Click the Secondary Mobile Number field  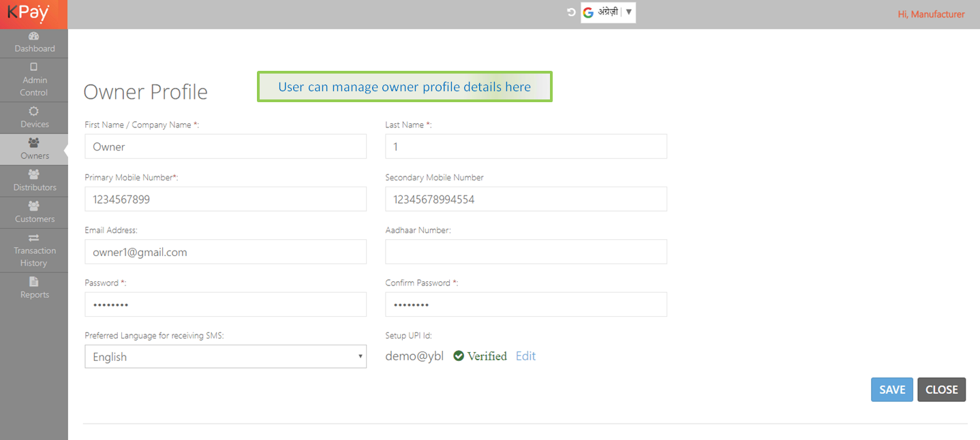[x=525, y=200]
